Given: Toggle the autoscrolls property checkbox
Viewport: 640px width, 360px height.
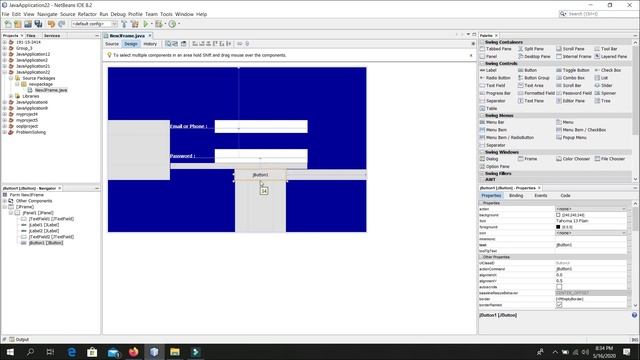Looking at the screenshot, I should [x=559, y=287].
